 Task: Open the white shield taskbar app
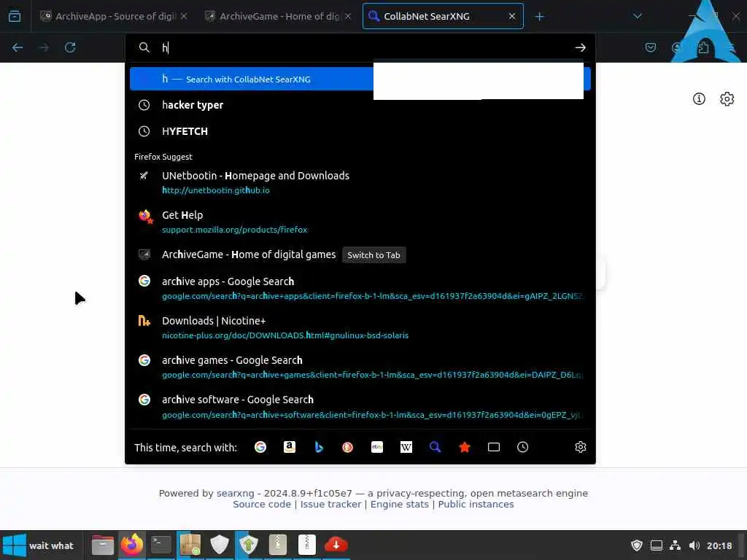[220, 545]
